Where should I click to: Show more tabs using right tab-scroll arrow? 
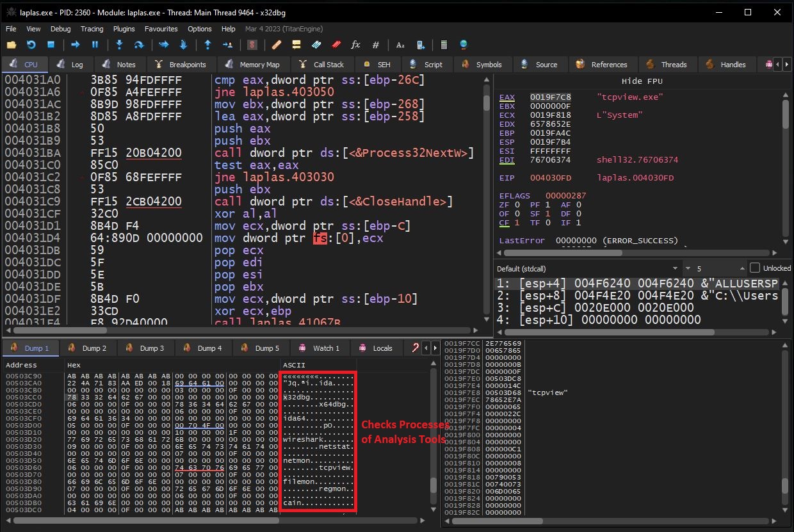[787, 64]
